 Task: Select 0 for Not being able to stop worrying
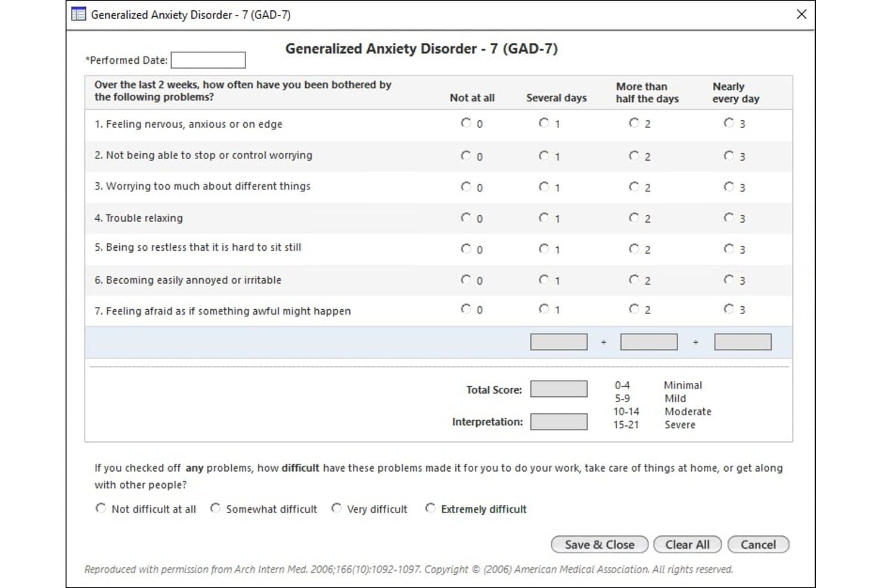pos(465,155)
